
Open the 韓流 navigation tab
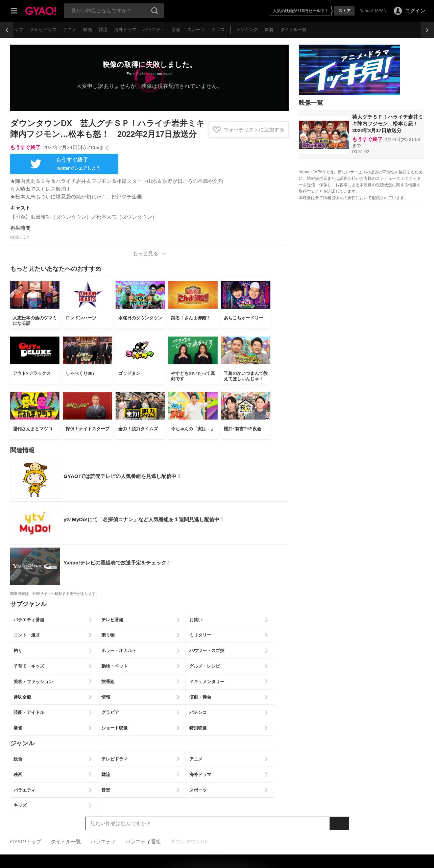103,30
